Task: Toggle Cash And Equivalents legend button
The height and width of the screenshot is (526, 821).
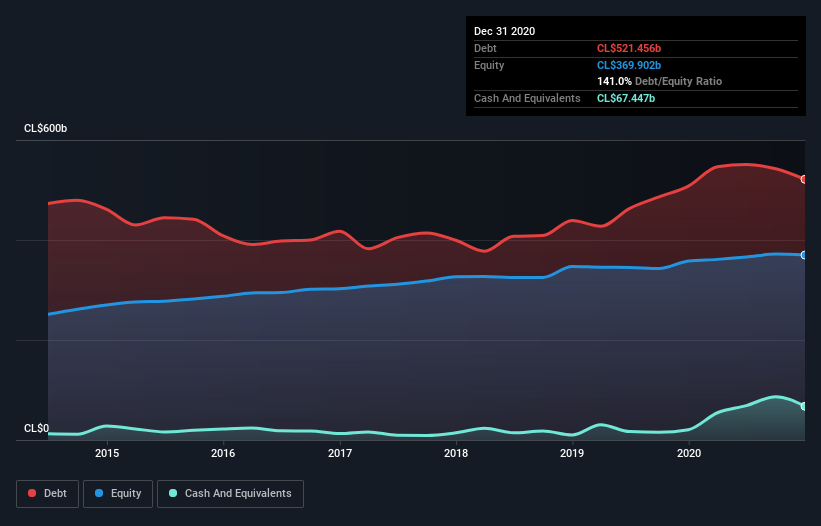Action: 230,494
